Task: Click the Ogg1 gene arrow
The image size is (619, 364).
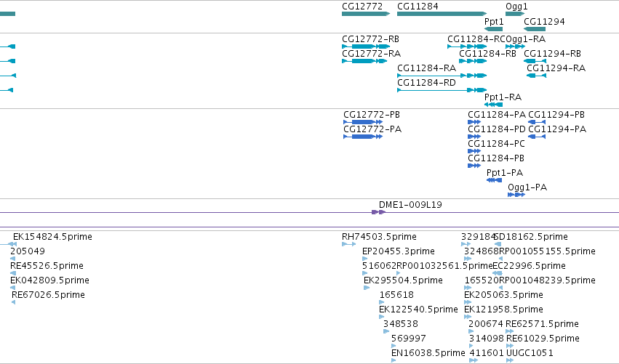Action: tap(515, 14)
